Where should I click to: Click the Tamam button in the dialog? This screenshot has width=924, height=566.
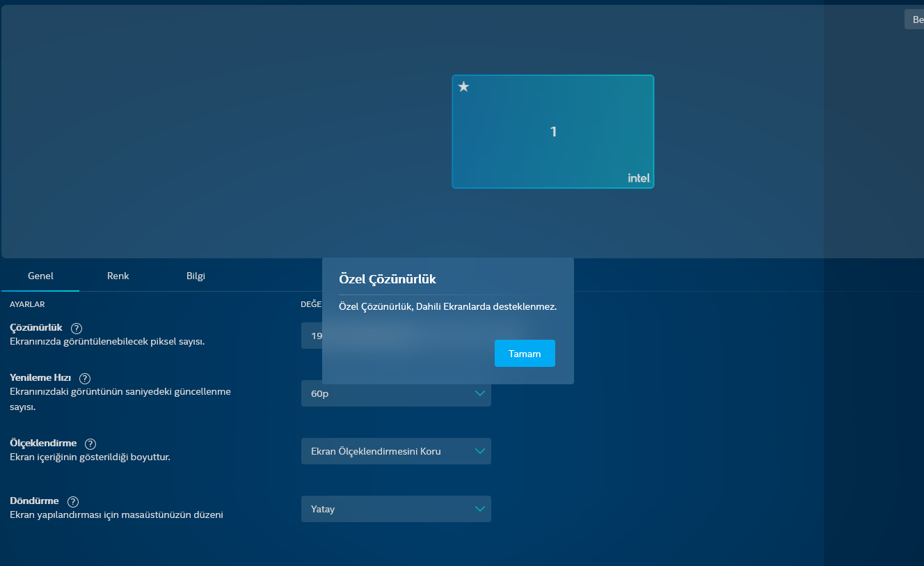[525, 353]
